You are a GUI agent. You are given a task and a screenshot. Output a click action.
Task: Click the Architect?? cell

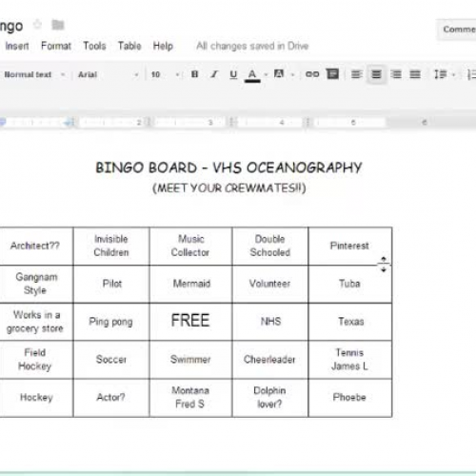pos(36,246)
